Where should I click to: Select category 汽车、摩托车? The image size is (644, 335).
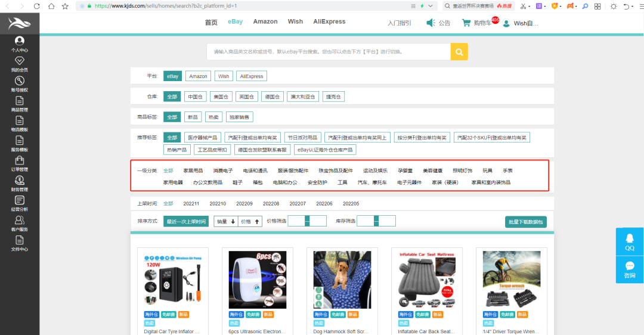click(372, 182)
